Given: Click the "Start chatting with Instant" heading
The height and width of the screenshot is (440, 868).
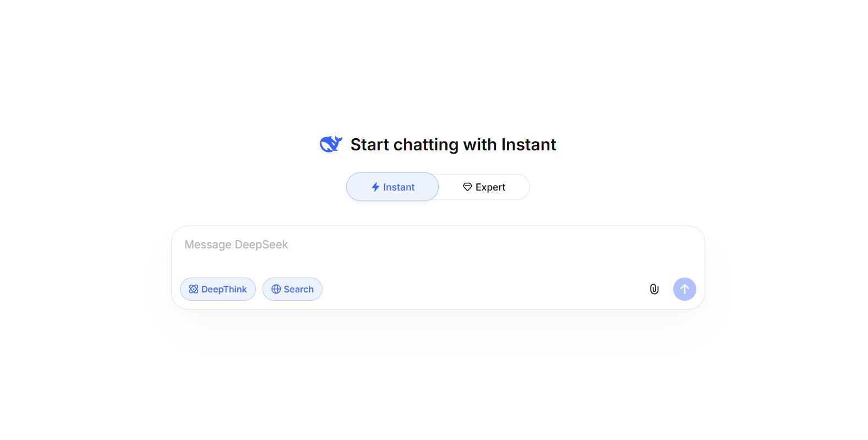Looking at the screenshot, I should 453,144.
